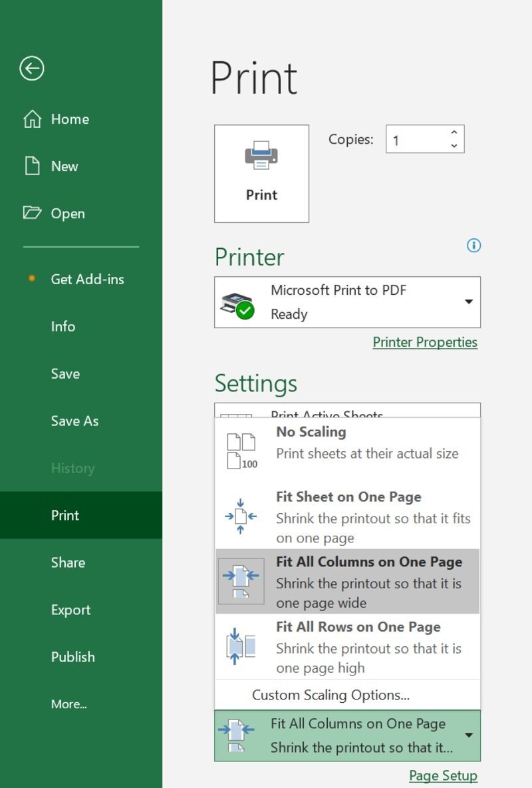Click the Fit Sheet on One Page icon
The height and width of the screenshot is (788, 532).
click(x=240, y=516)
